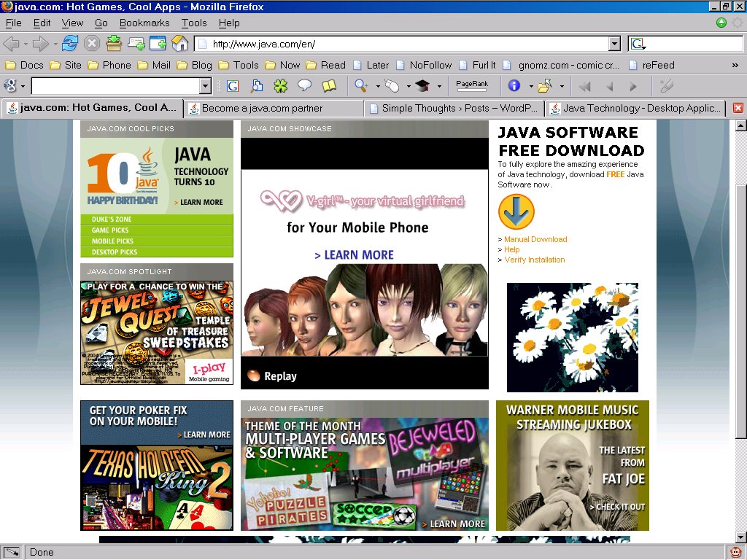Click the folder with flag icon
747x560 pixels.
tap(544, 86)
